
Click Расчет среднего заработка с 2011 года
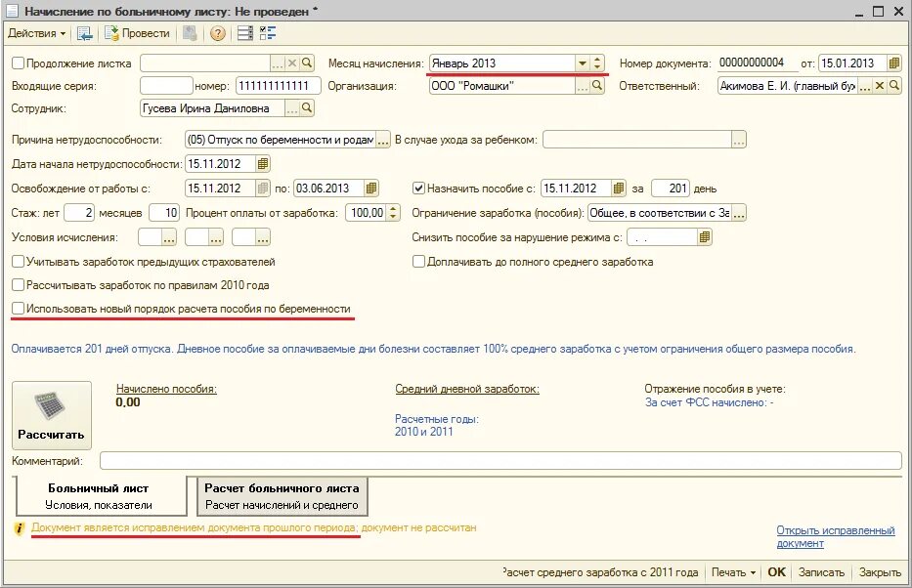click(601, 572)
